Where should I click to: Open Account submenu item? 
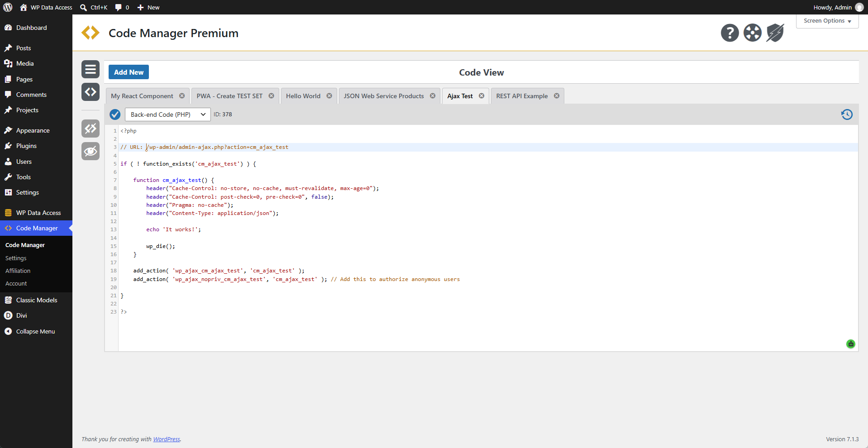[x=16, y=283]
